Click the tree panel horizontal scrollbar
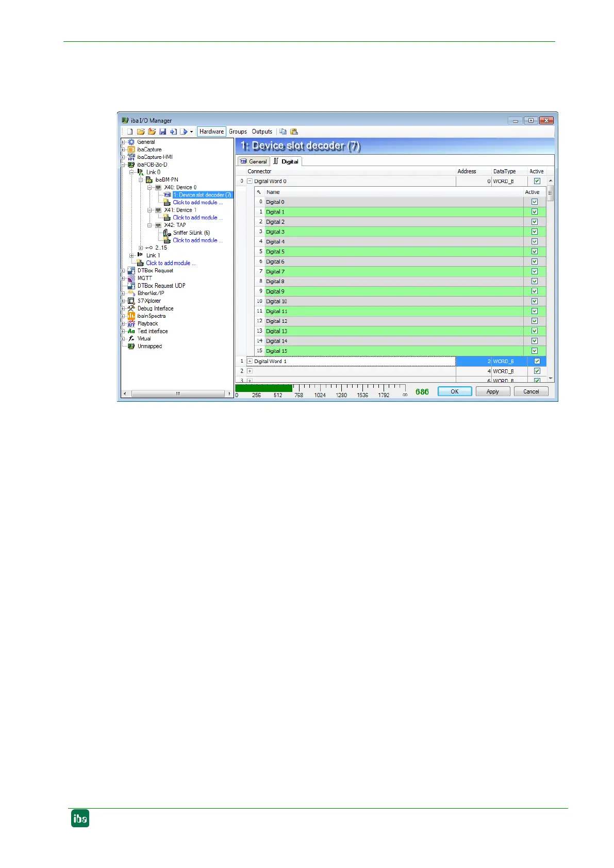This screenshot has width=614, height=868. coord(178,394)
